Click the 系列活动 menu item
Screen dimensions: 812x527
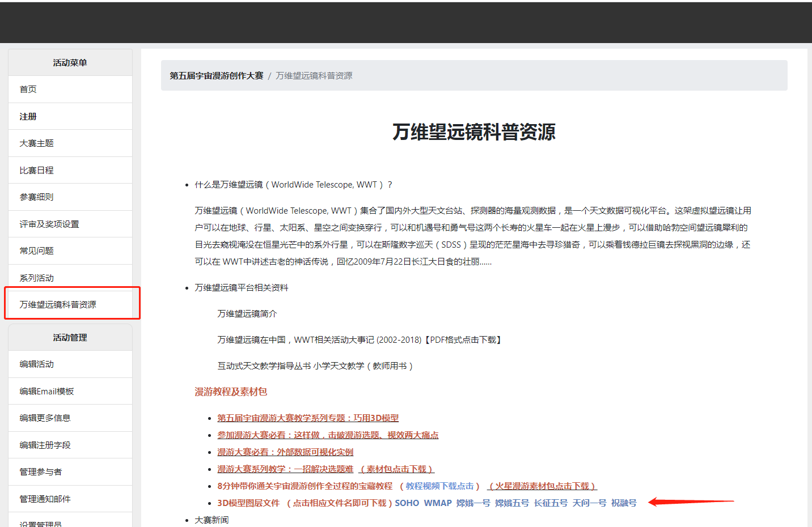(x=70, y=278)
